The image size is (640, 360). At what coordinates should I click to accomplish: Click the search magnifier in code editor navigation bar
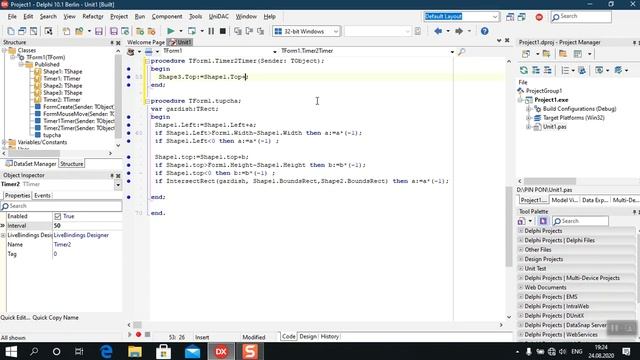(x=461, y=51)
